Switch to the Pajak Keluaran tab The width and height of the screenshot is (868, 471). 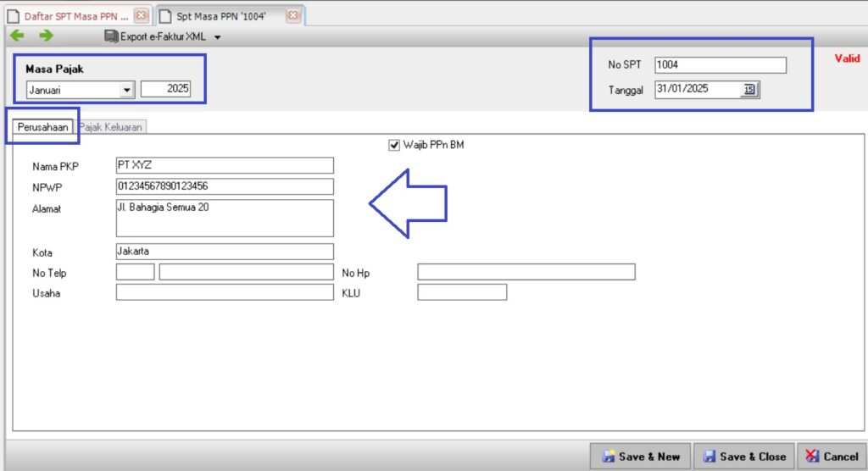tap(112, 127)
